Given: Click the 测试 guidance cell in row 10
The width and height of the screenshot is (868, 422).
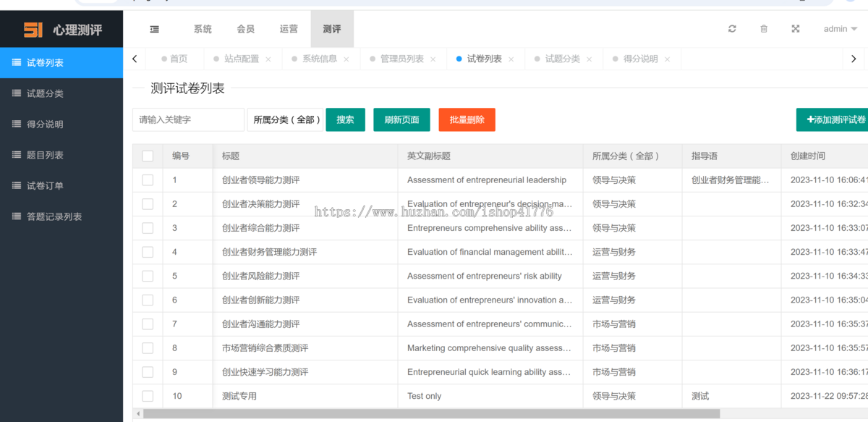Looking at the screenshot, I should tap(731, 396).
